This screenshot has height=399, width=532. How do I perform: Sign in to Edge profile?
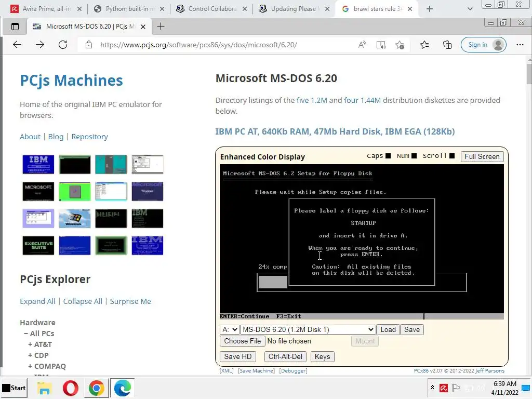pyautogui.click(x=484, y=45)
